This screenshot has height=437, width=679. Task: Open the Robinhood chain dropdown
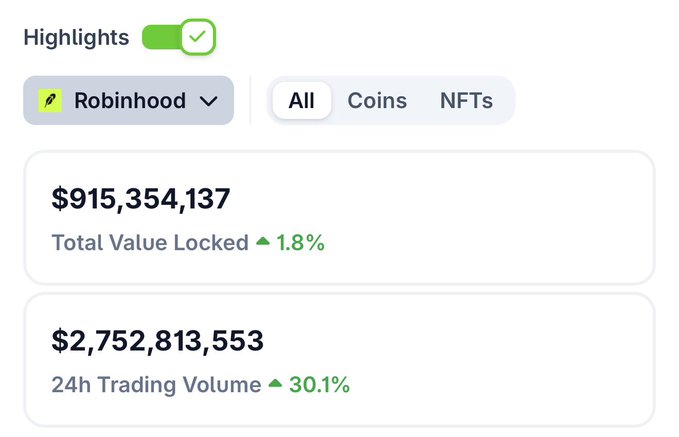pos(129,100)
